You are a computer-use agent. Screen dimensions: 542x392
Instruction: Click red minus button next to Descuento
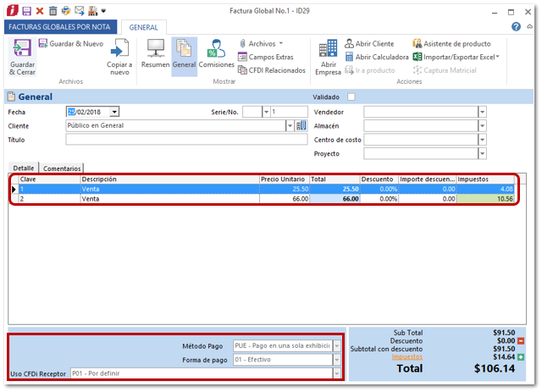point(521,340)
